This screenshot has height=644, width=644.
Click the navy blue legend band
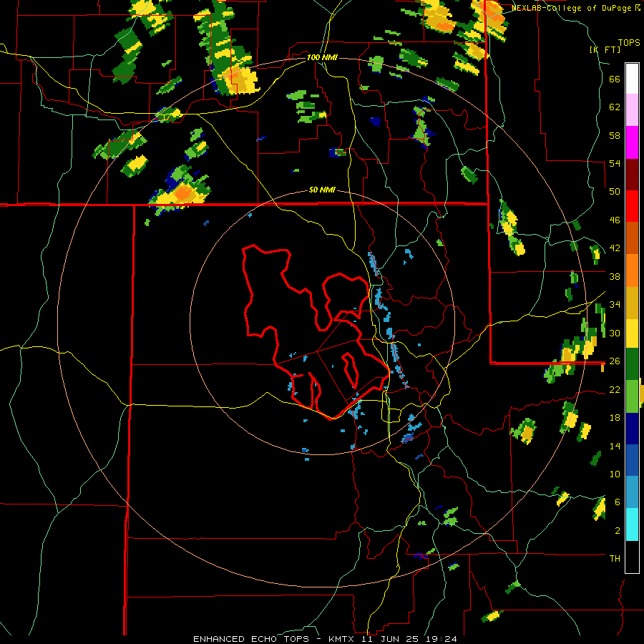(x=632, y=429)
